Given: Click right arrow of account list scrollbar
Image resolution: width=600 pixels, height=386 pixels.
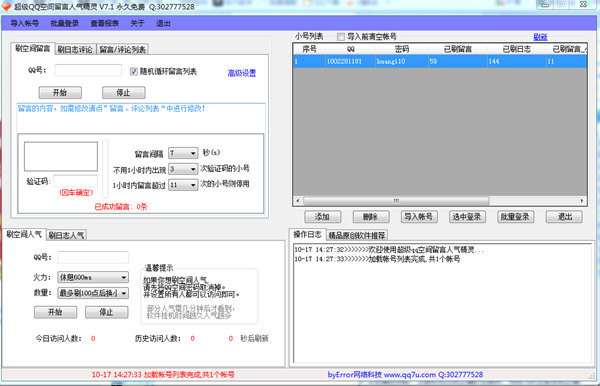Looking at the screenshot, I should (582, 200).
